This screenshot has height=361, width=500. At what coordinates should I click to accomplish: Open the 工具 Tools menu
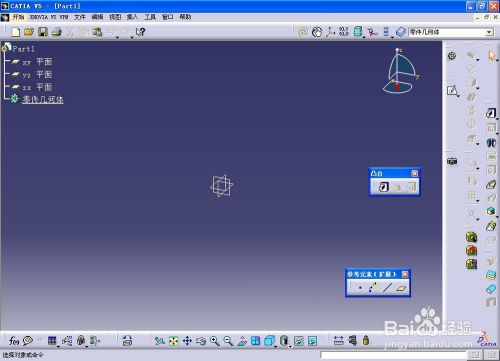(x=150, y=17)
